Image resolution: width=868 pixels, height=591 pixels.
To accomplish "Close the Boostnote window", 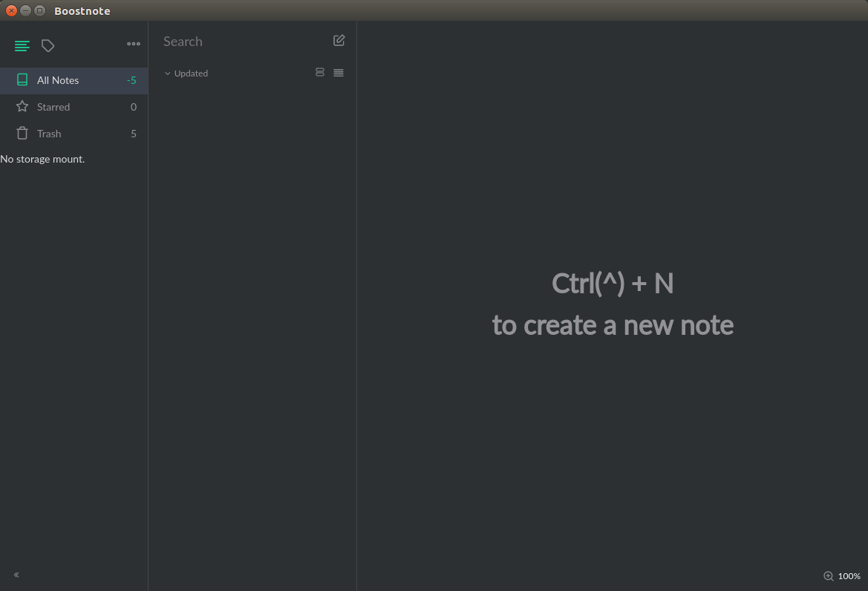I will (11, 10).
